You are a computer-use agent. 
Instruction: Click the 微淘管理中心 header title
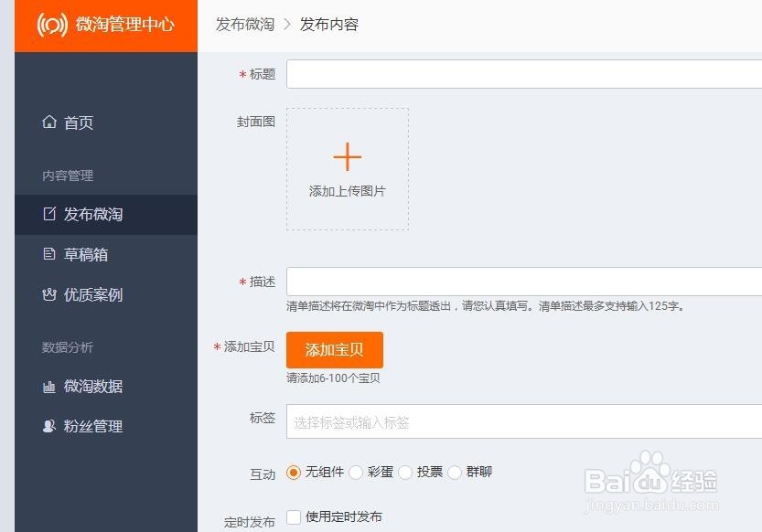click(x=125, y=25)
